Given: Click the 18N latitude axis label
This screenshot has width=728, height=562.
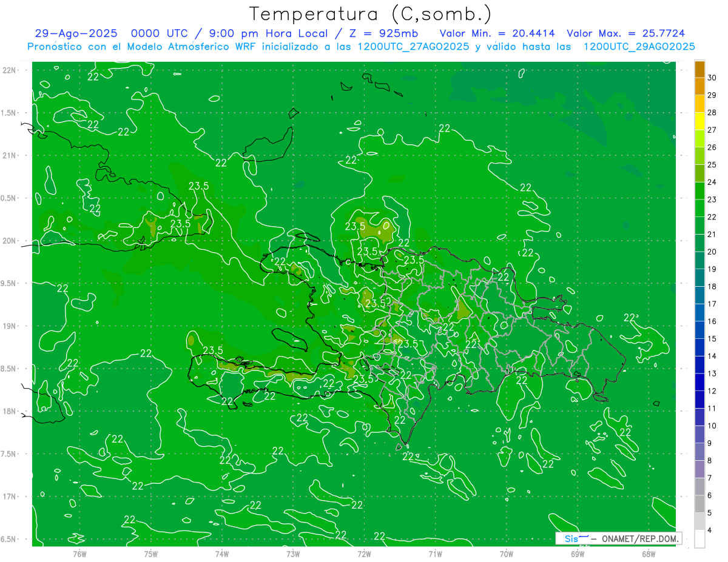Looking at the screenshot, I should (x=10, y=411).
